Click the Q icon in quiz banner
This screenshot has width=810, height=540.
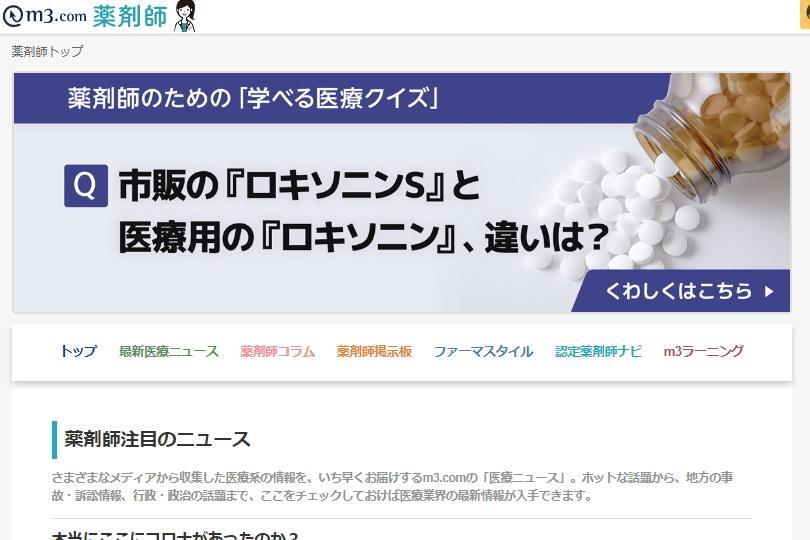pyautogui.click(x=86, y=186)
